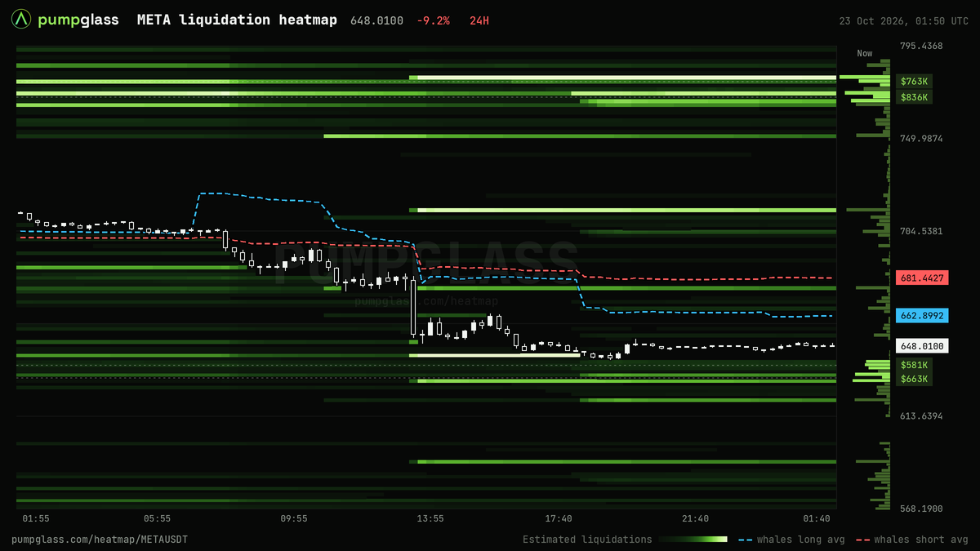Toggle the whales short avg legend
This screenshot has height=551, width=980.
911,540
